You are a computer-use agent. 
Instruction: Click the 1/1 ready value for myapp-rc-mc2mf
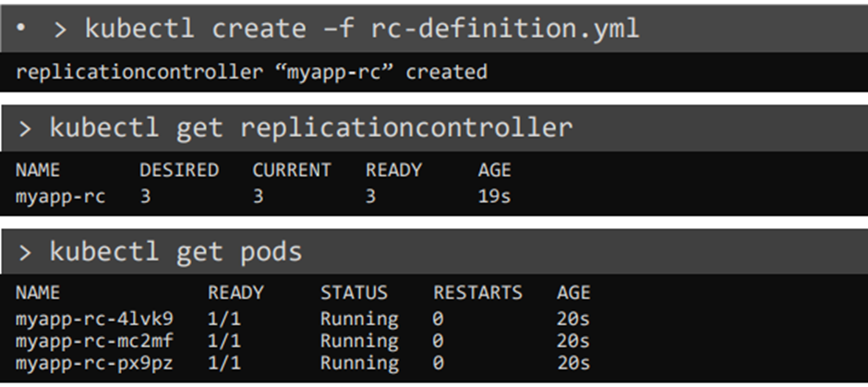pos(224,341)
